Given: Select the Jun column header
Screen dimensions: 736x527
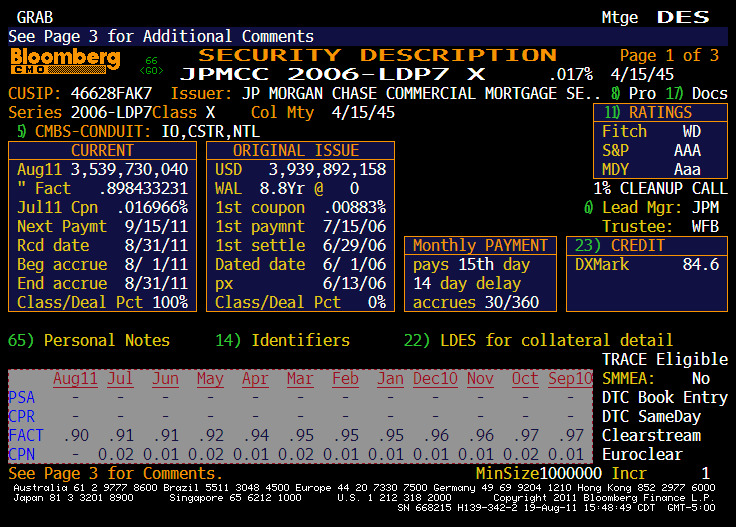Looking at the screenshot, I should [165, 378].
